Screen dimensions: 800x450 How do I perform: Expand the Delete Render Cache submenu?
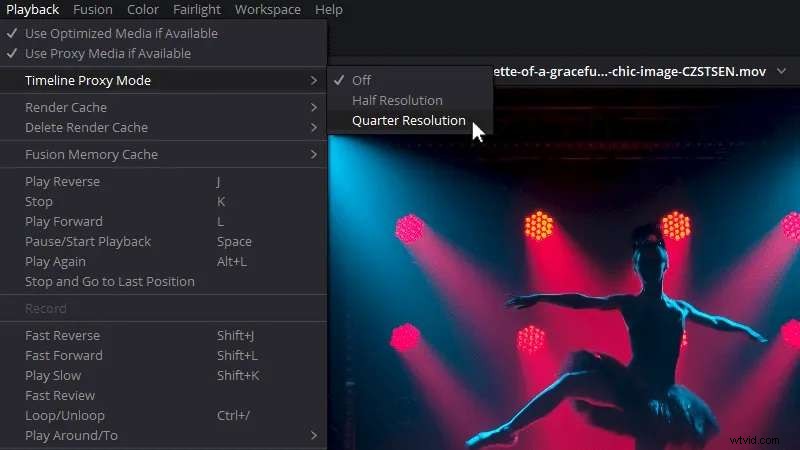(x=86, y=127)
